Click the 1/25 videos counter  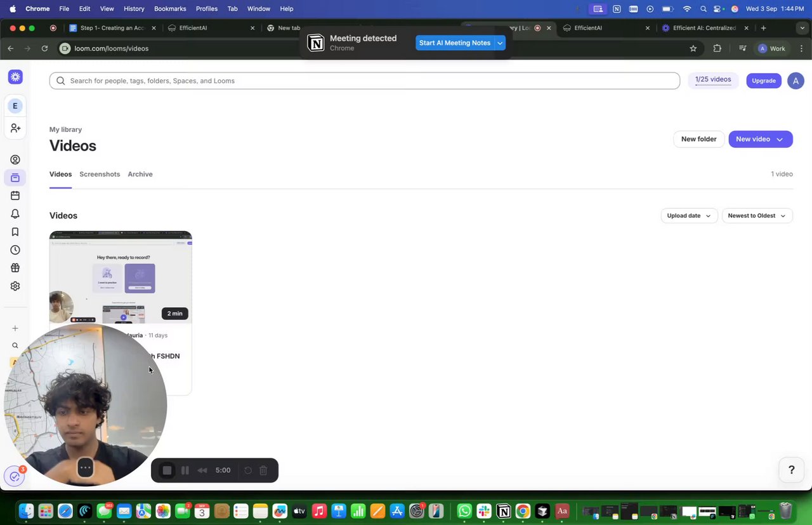[x=713, y=80]
